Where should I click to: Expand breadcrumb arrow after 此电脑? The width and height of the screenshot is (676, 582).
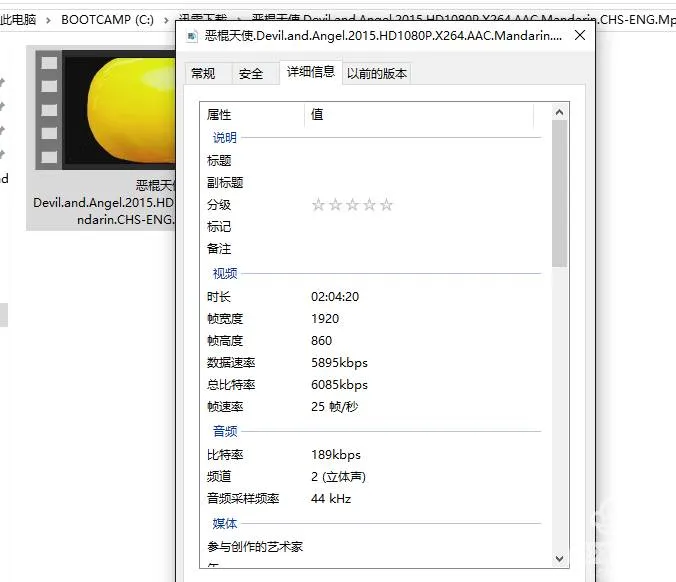48,20
